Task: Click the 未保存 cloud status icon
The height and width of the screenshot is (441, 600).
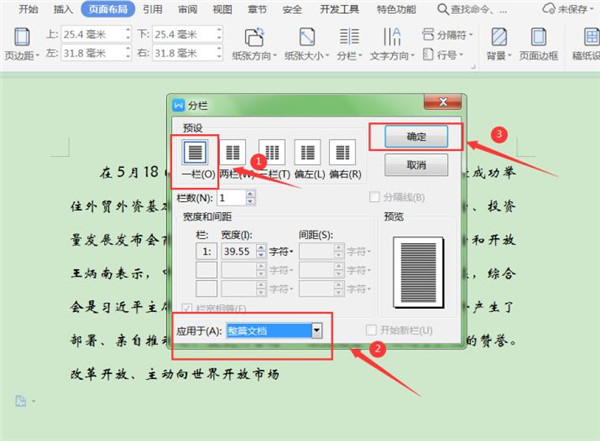Action: 549,8
